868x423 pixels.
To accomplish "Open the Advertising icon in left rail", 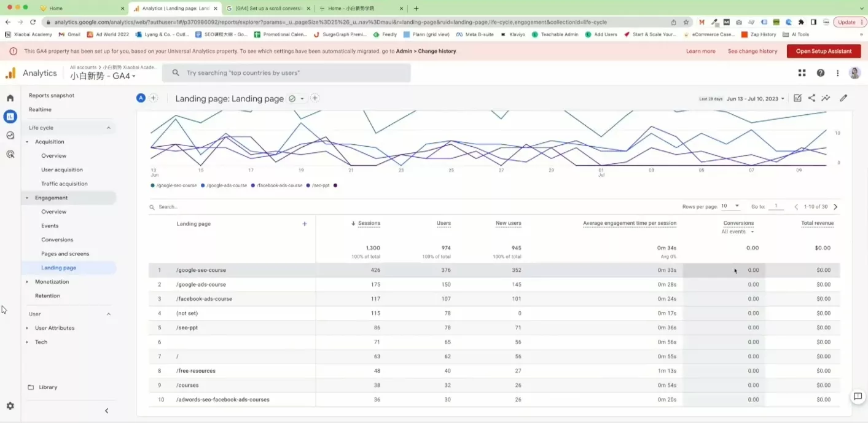I will (10, 155).
